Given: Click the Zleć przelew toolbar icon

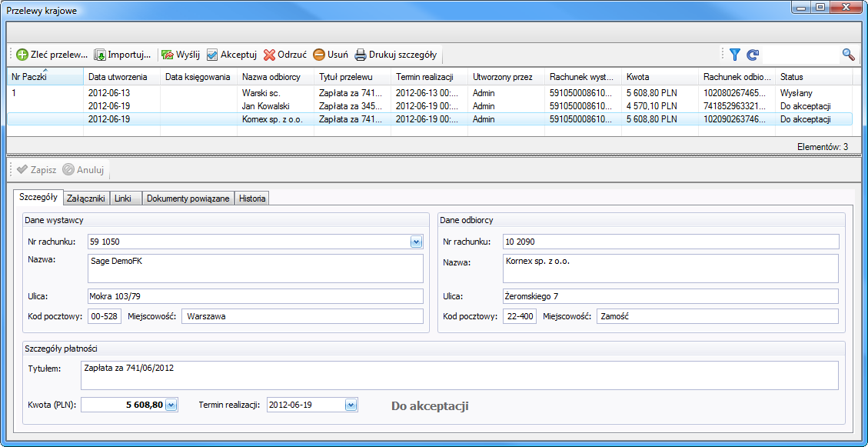Looking at the screenshot, I should pyautogui.click(x=22, y=55).
